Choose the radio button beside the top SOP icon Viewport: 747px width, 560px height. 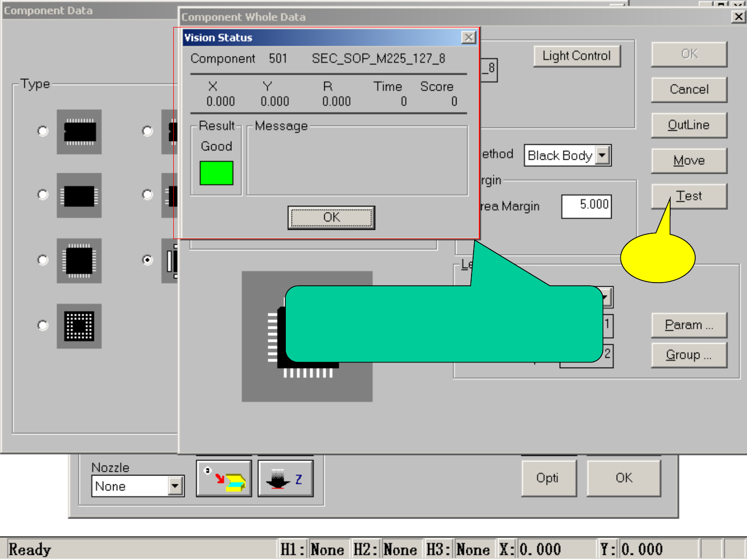click(x=43, y=131)
